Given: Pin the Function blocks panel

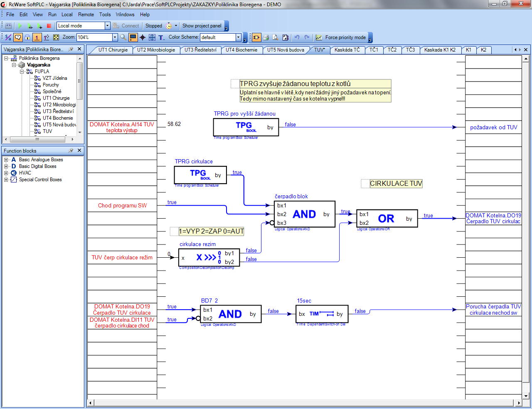Looking at the screenshot, I should tap(71, 150).
